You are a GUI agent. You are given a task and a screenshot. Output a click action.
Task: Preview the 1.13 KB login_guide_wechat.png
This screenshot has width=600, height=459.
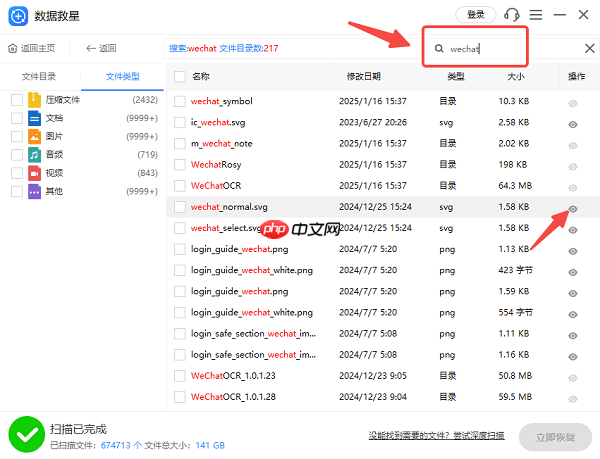pyautogui.click(x=573, y=251)
